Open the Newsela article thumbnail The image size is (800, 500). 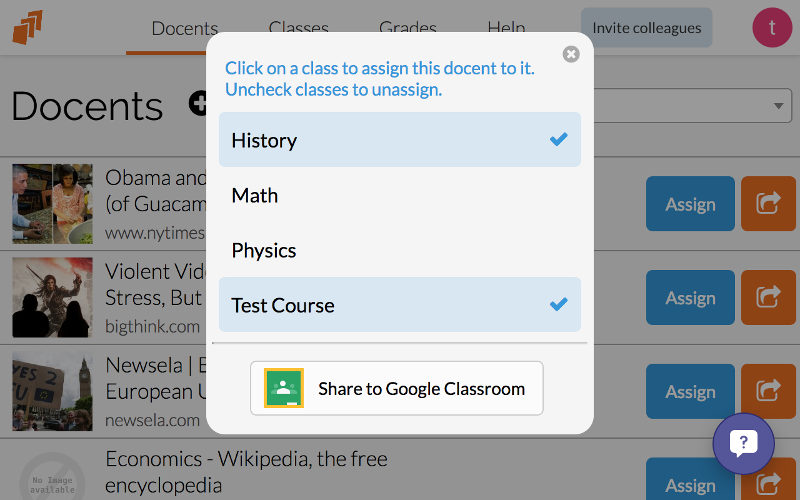[53, 391]
